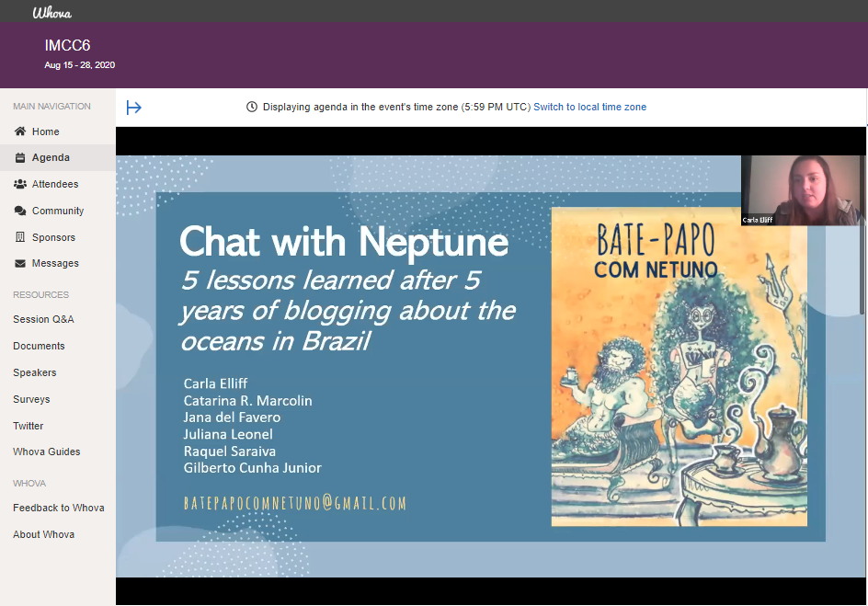
Task: Click the time zone display text with 5:59 PM UTC
Action: pos(396,107)
